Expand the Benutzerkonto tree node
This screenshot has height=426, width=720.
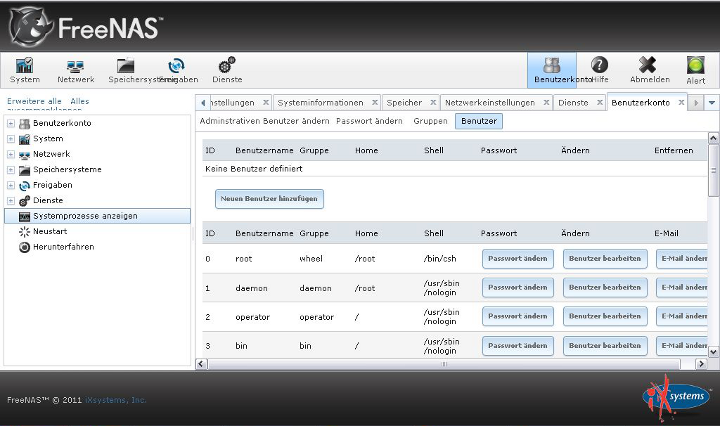click(11, 123)
